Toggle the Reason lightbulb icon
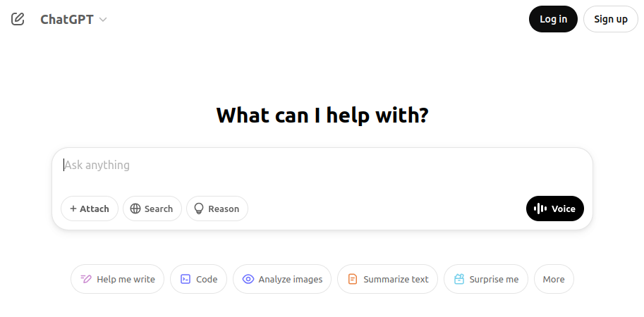The height and width of the screenshot is (317, 644). click(x=199, y=209)
